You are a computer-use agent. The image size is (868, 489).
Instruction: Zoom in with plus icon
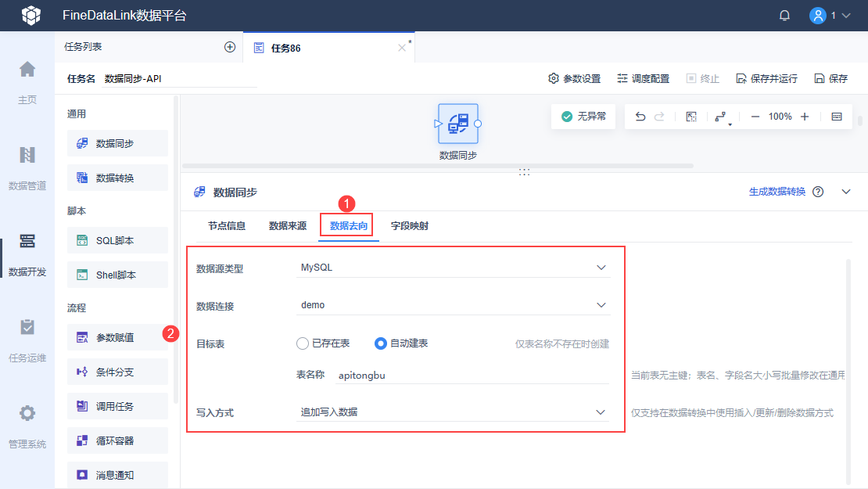tap(805, 117)
